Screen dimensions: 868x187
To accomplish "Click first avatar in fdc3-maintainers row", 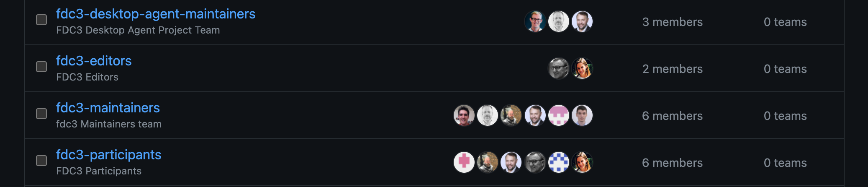I will pos(464,115).
